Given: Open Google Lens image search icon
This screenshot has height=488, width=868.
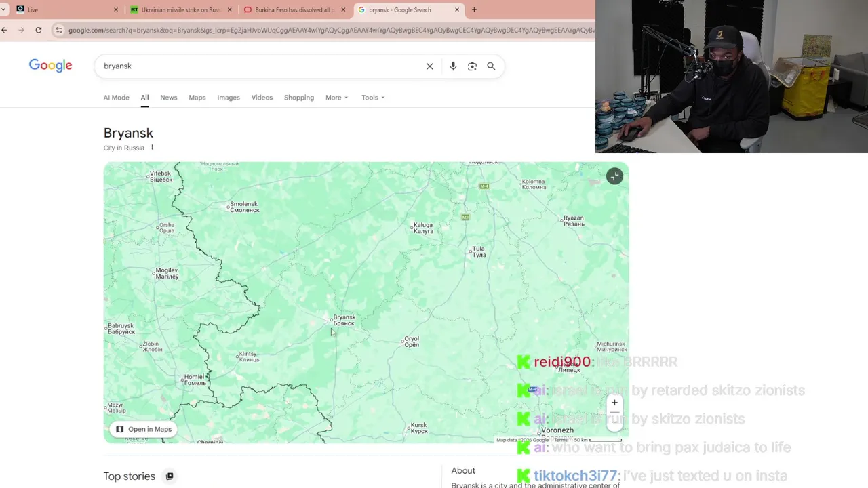Looking at the screenshot, I should click(472, 66).
